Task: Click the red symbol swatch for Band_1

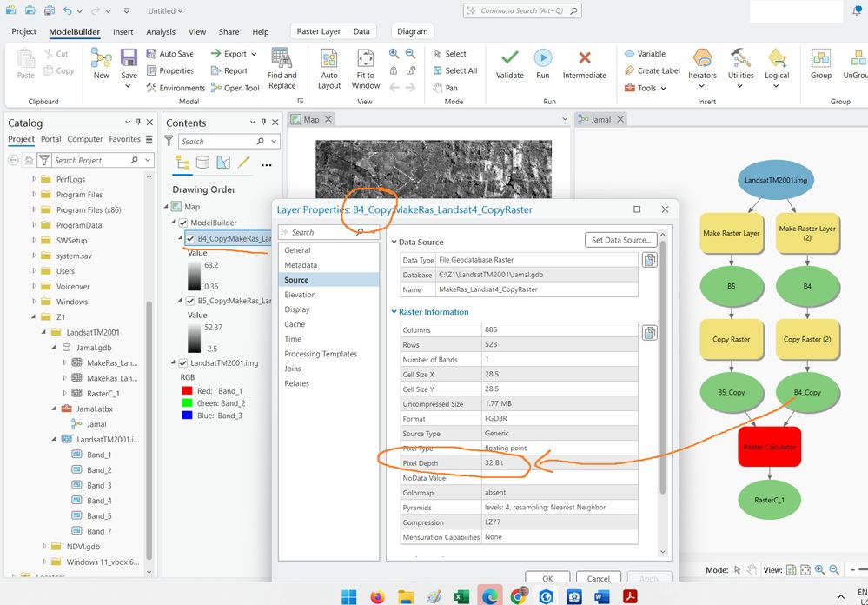Action: (187, 391)
